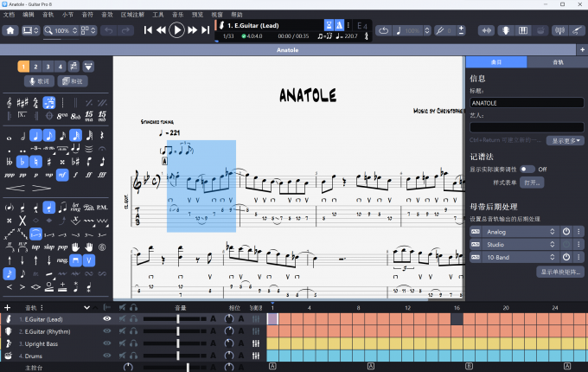
Task: Click the 打开 stylesheet button
Action: click(532, 183)
